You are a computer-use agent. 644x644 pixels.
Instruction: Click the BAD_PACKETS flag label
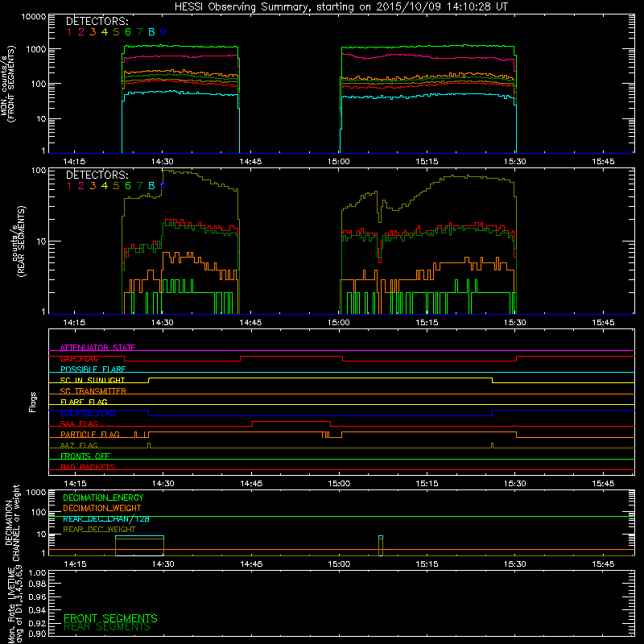pos(88,467)
